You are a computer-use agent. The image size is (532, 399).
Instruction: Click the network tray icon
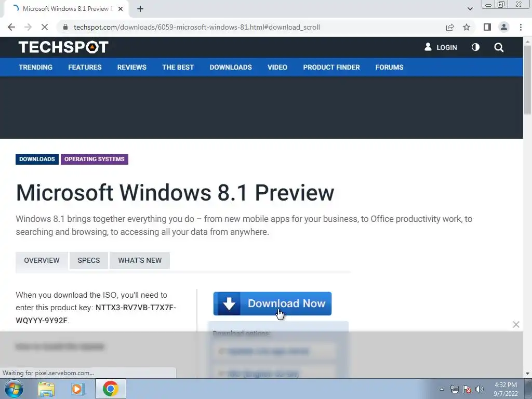point(454,389)
